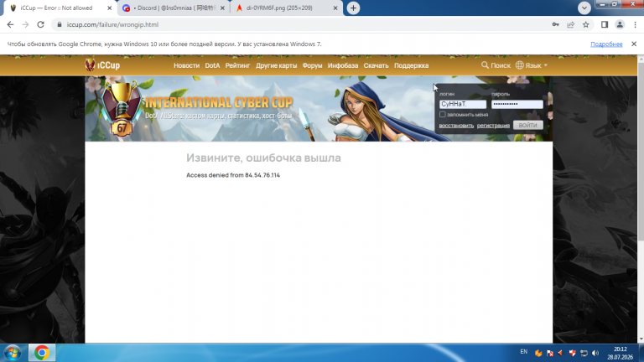Click the войти login button
This screenshot has width=644, height=362.
tap(527, 125)
